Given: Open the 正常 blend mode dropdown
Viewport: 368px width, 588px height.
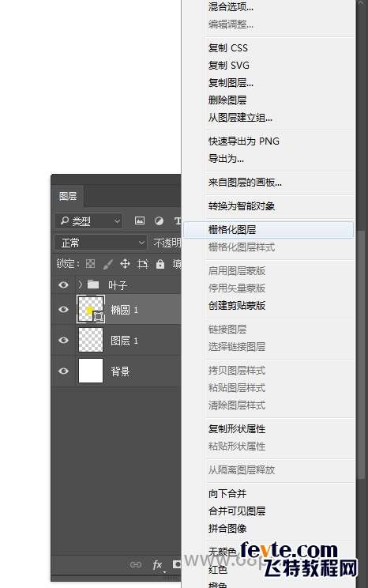Looking at the screenshot, I should point(101,243).
